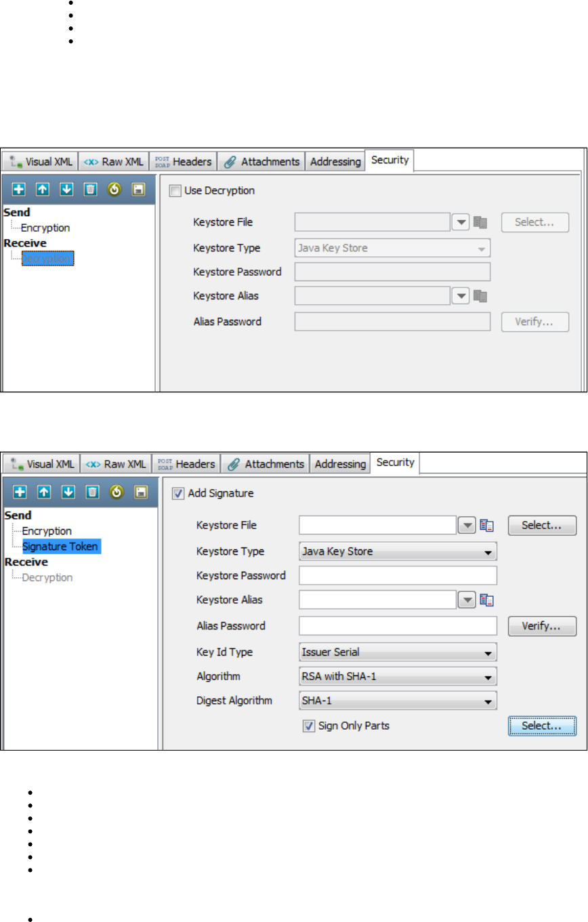The height and width of the screenshot is (922, 588).
Task: Select the highlighted Signature Token tree item
Action: coord(61,546)
